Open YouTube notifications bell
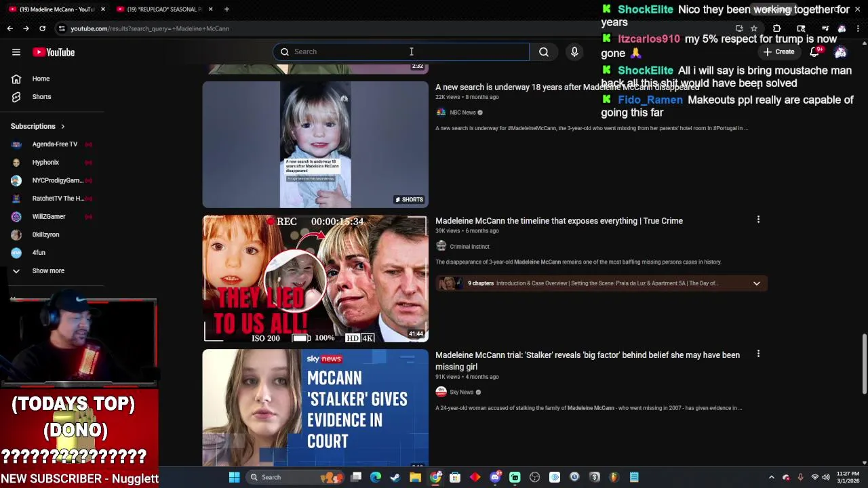The width and height of the screenshot is (868, 488). tap(814, 52)
